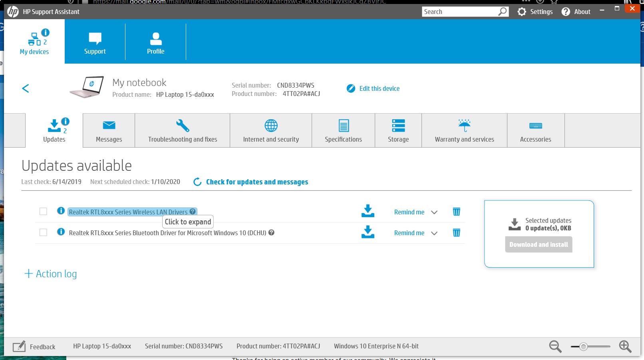Open the Warranty and services tab
Viewport: 644px width, 360px height.
(464, 131)
